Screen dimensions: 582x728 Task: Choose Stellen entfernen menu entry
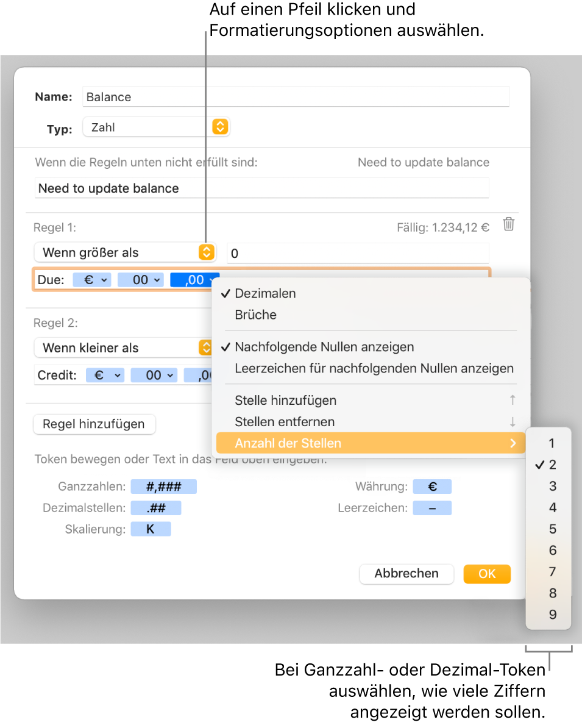tap(371, 421)
